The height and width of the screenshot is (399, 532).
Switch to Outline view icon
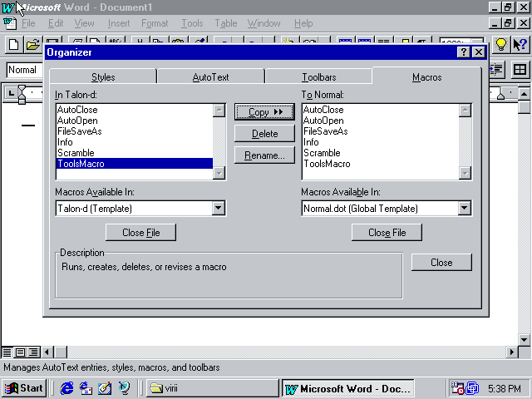pos(33,352)
